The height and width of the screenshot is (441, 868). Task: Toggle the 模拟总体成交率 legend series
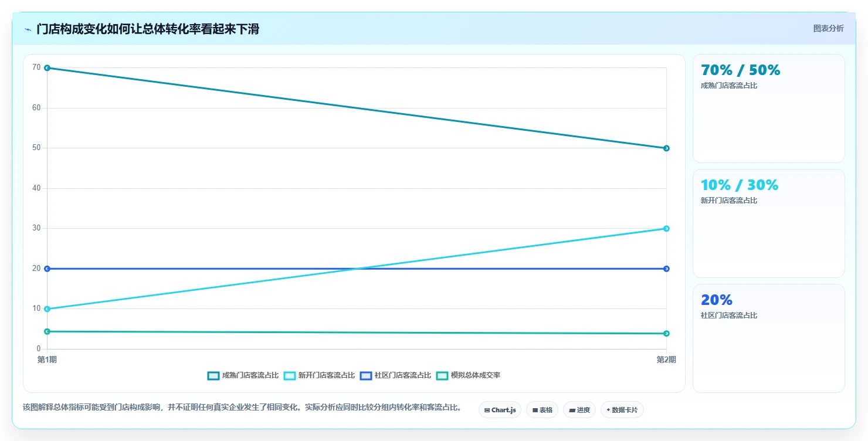[468, 375]
